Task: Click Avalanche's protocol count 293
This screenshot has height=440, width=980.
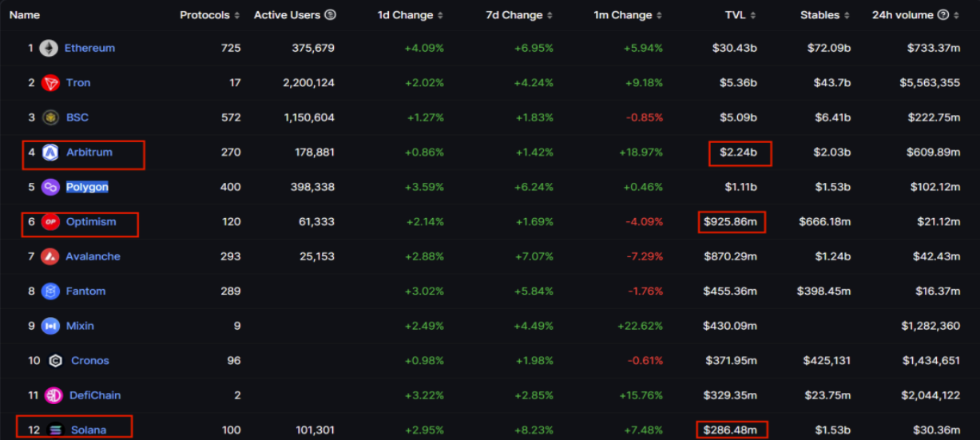Action: (231, 256)
